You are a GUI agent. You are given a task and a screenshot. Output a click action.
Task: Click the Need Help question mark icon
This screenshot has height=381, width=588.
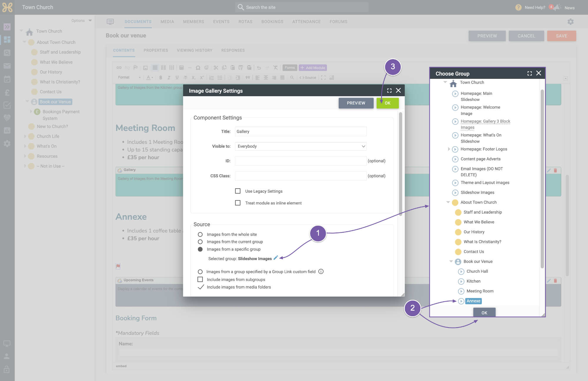[x=519, y=7]
